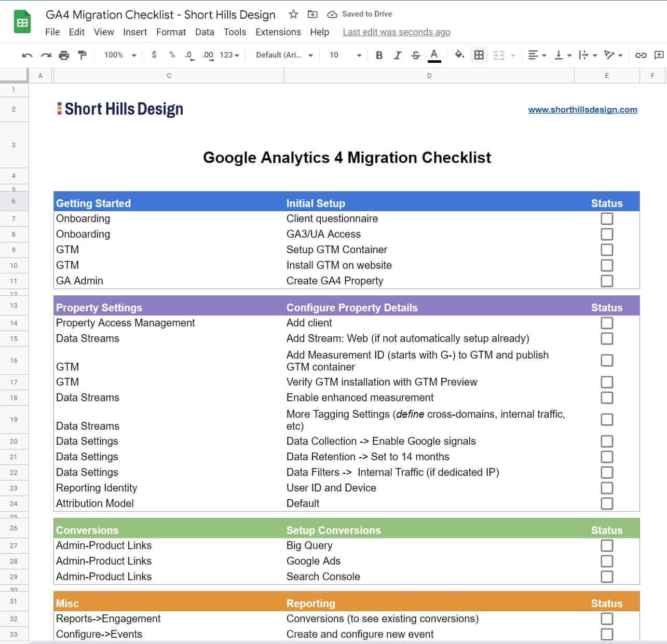The image size is (667, 644).
Task: Expand the merge cells dropdown arrow
Action: point(513,55)
